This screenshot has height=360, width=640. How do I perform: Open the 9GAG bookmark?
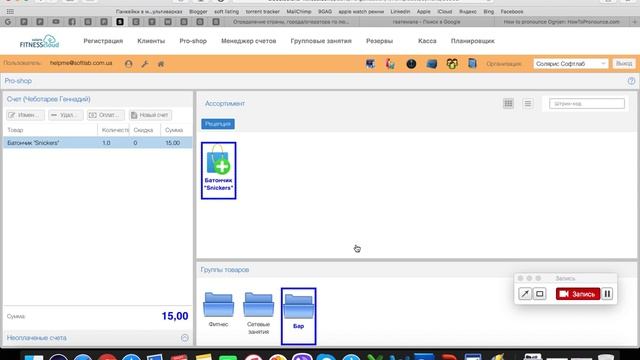324,11
